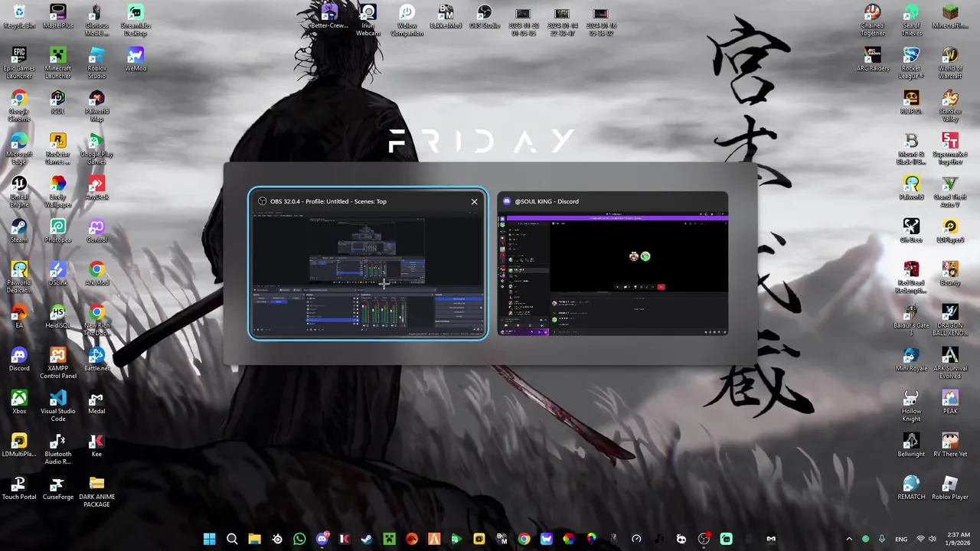Open Roblox Player desktop shortcut
The width and height of the screenshot is (980, 551).
[x=950, y=489]
